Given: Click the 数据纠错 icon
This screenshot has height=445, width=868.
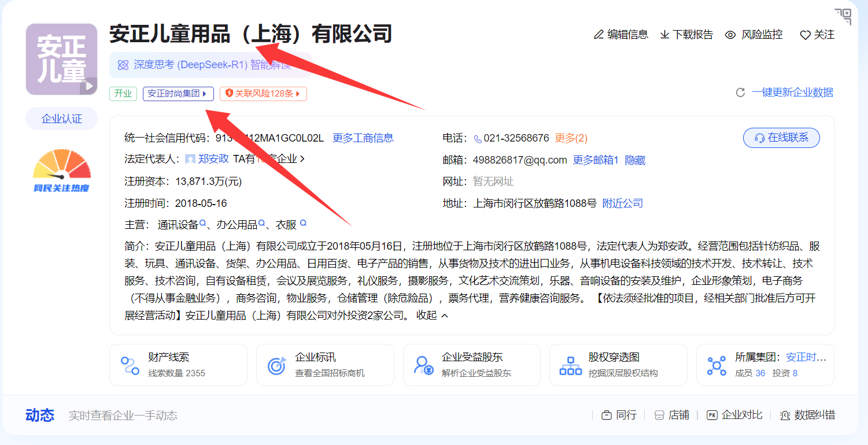Looking at the screenshot, I should 785,416.
